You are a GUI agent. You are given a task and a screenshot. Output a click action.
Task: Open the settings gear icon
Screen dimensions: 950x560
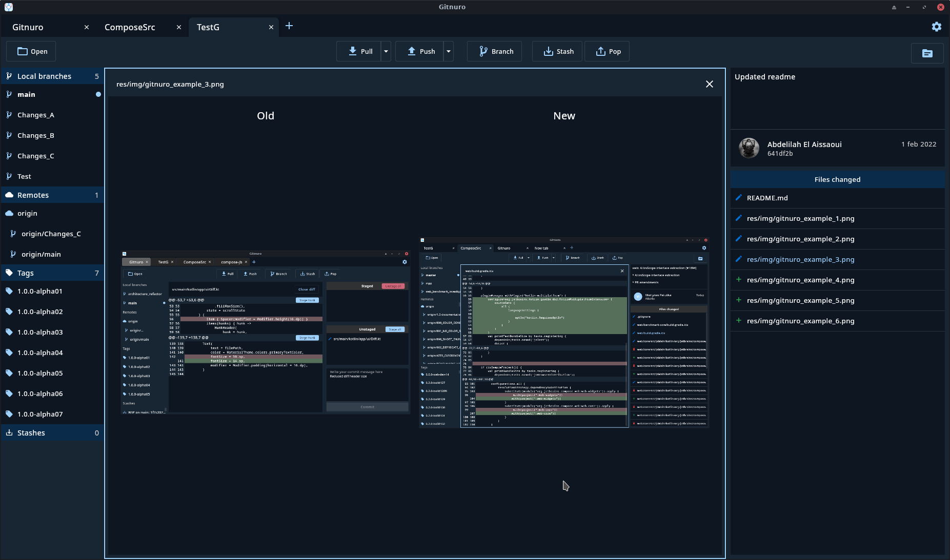(x=936, y=27)
